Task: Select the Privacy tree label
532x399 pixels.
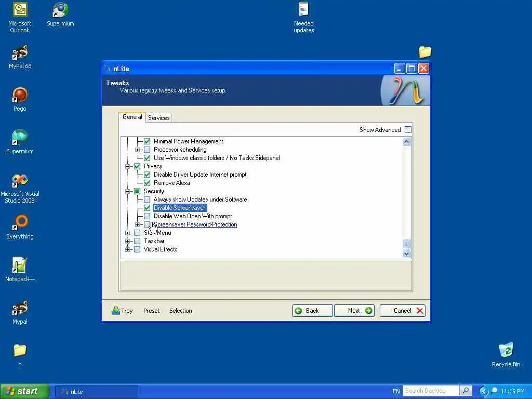Action: coord(153,166)
